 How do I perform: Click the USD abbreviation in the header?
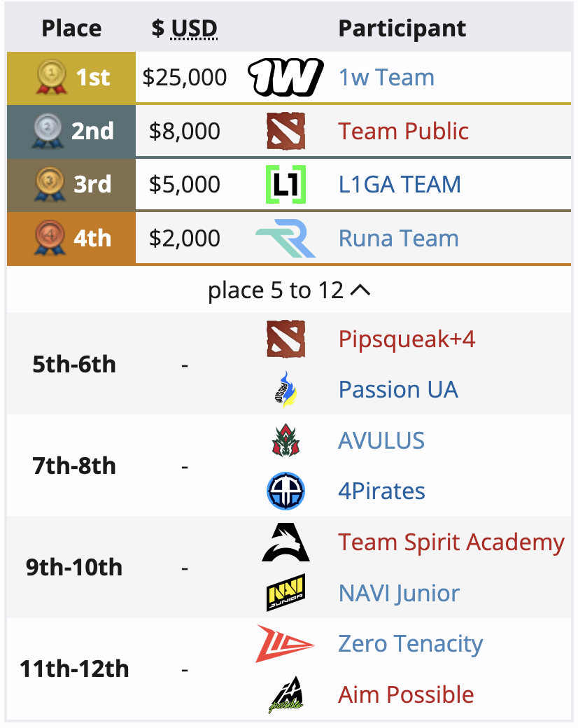(194, 29)
